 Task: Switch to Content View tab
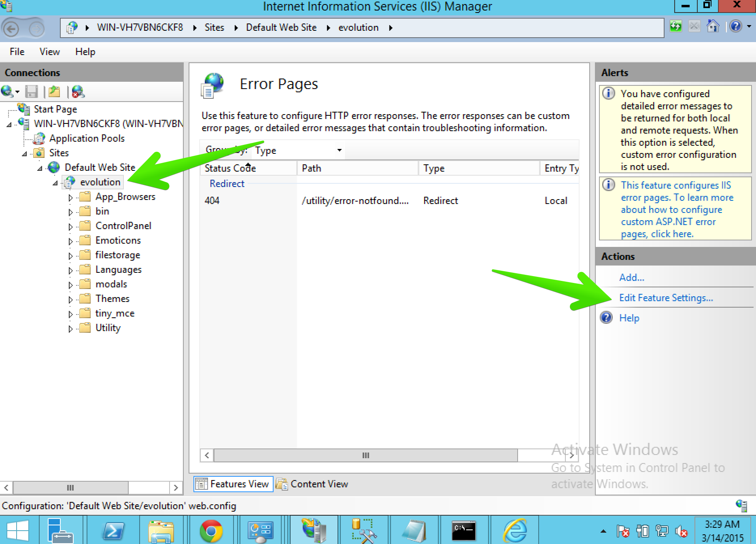click(312, 484)
